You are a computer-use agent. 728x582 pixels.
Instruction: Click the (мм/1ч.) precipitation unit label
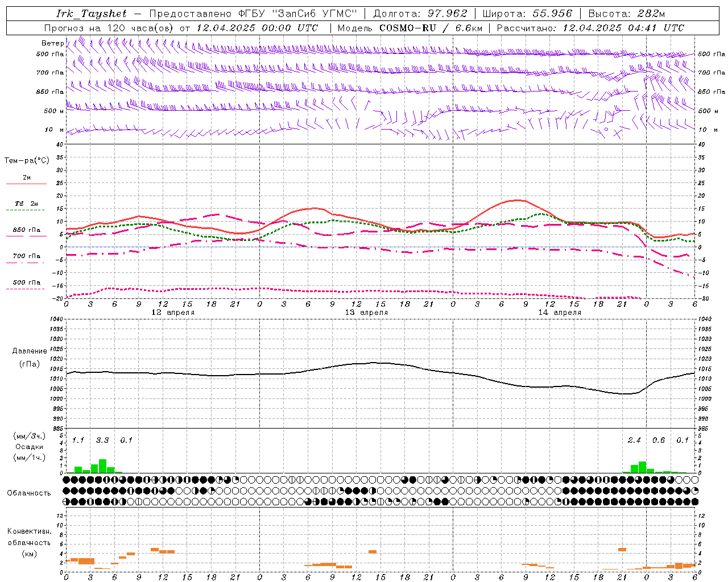[x=30, y=458]
